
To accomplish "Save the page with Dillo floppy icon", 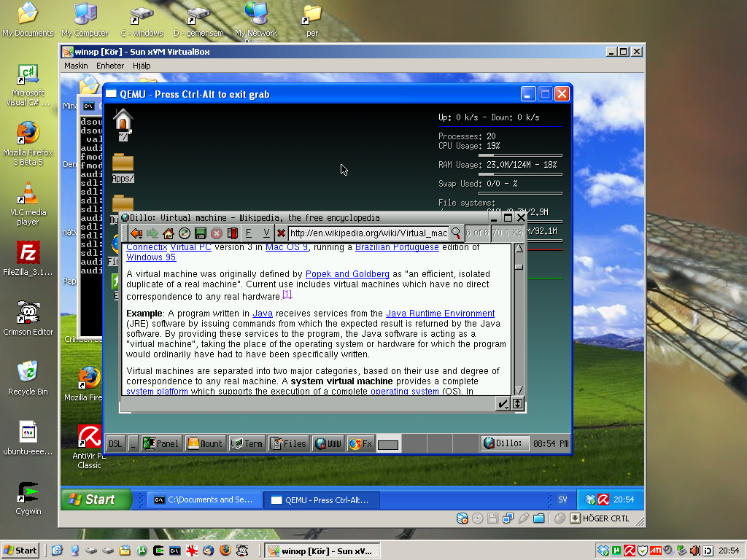I will [x=201, y=233].
